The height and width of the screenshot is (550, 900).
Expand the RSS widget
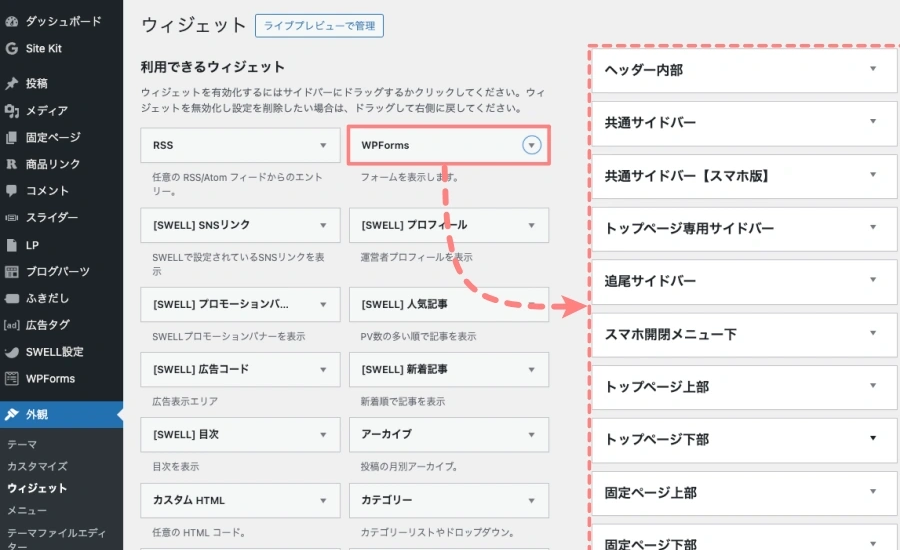[323, 145]
